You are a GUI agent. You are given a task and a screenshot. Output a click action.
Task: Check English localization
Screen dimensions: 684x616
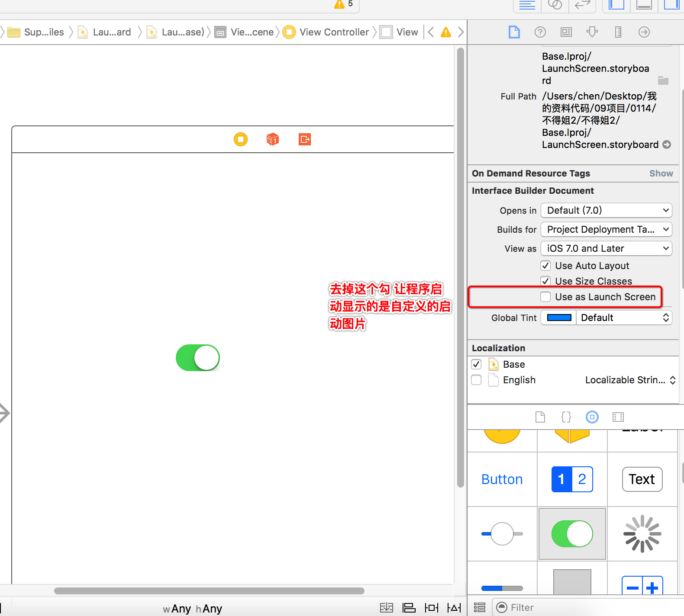pos(476,380)
